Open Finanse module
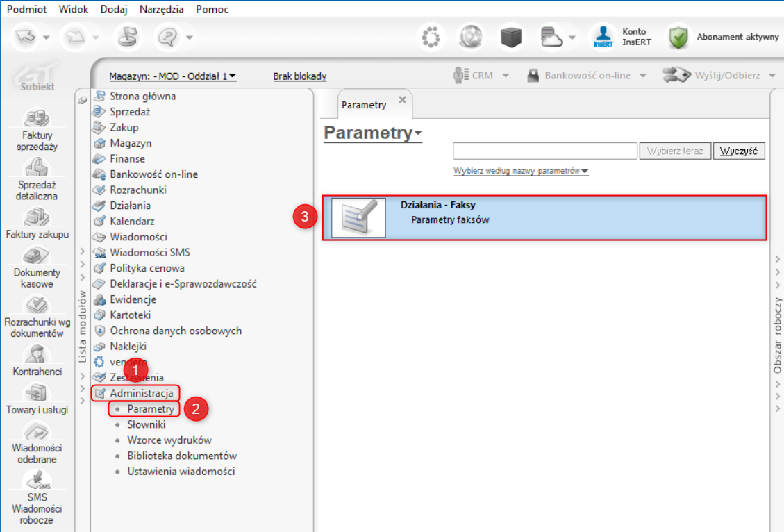 click(x=127, y=158)
